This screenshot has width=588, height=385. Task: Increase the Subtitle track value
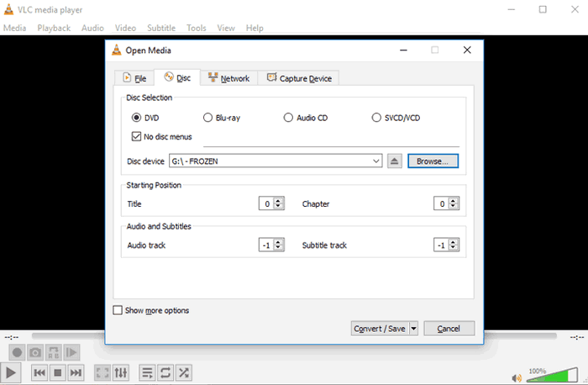pyautogui.click(x=453, y=242)
